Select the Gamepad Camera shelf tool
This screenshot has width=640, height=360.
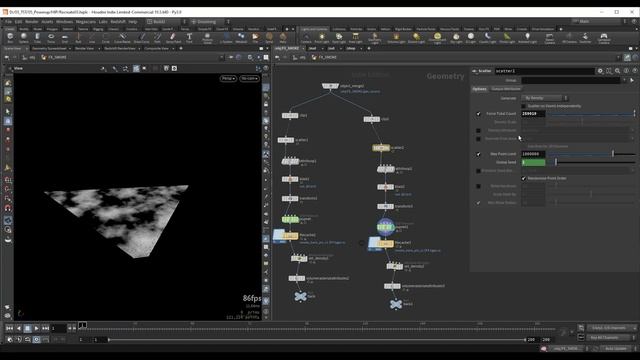604,38
